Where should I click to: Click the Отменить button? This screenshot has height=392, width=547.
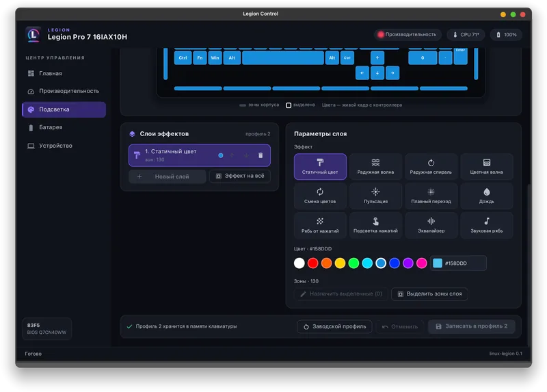[400, 327]
